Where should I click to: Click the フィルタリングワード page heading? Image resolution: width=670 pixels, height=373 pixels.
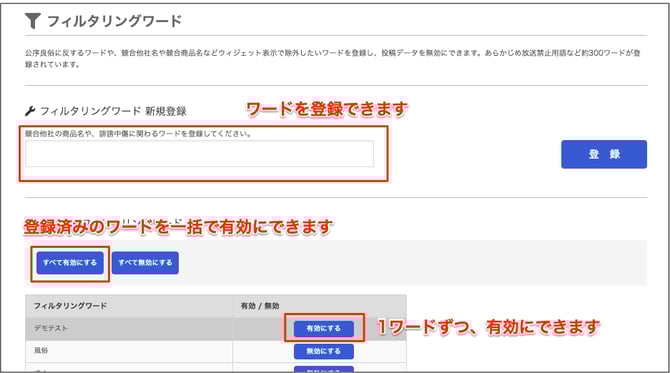point(115,21)
